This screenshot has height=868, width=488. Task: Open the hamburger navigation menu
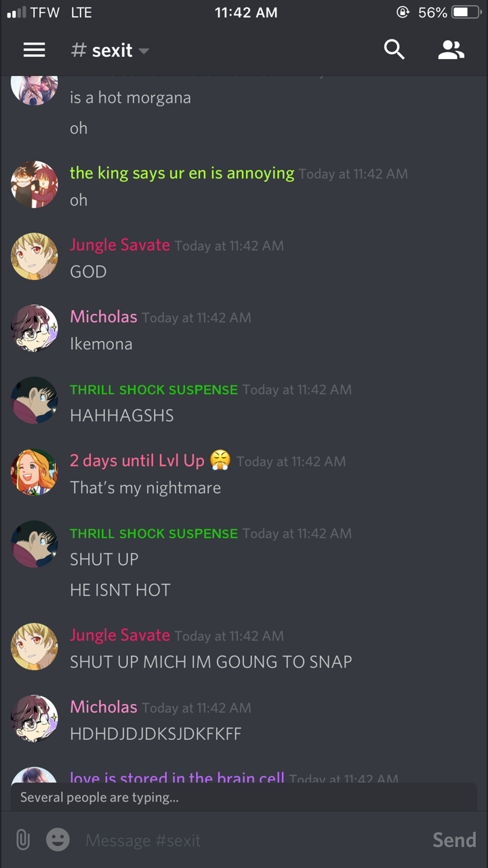pos(34,50)
